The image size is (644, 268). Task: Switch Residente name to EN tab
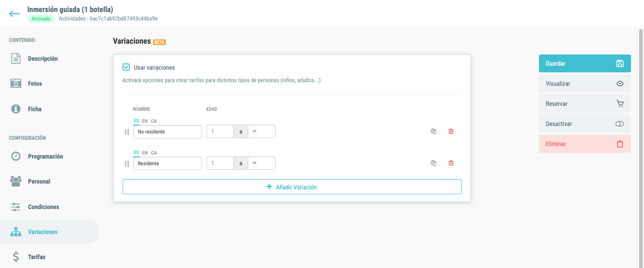[x=145, y=153]
